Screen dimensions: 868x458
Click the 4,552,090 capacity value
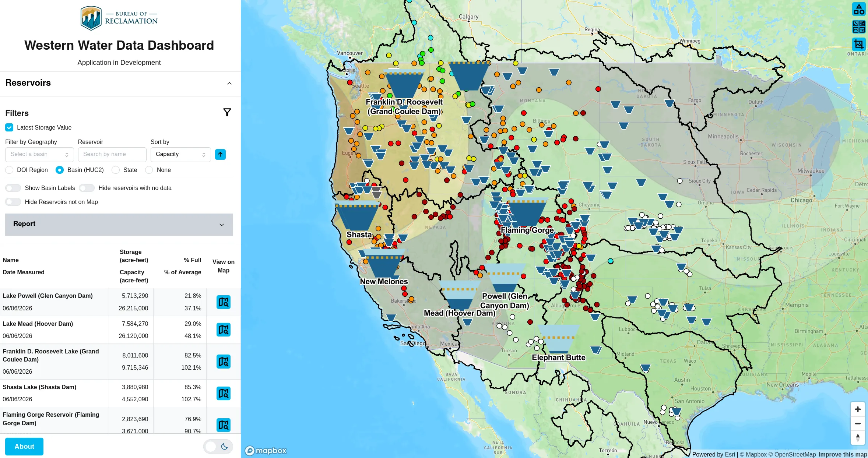[x=135, y=399]
